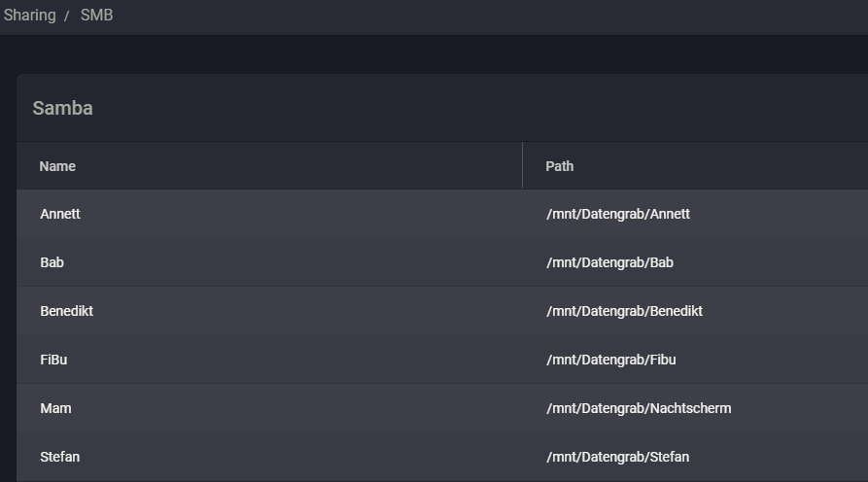
Task: Sort shares by Path column header
Action: point(559,166)
